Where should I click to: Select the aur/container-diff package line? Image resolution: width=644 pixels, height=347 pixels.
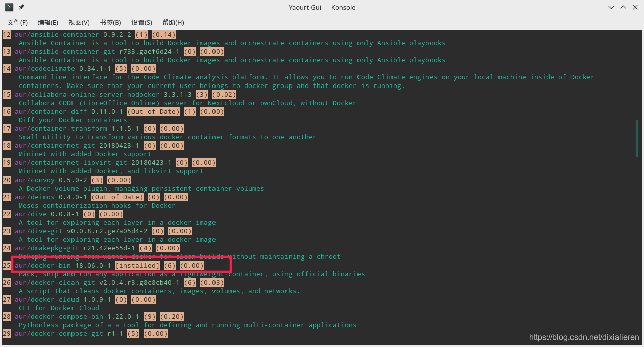[x=112, y=112]
